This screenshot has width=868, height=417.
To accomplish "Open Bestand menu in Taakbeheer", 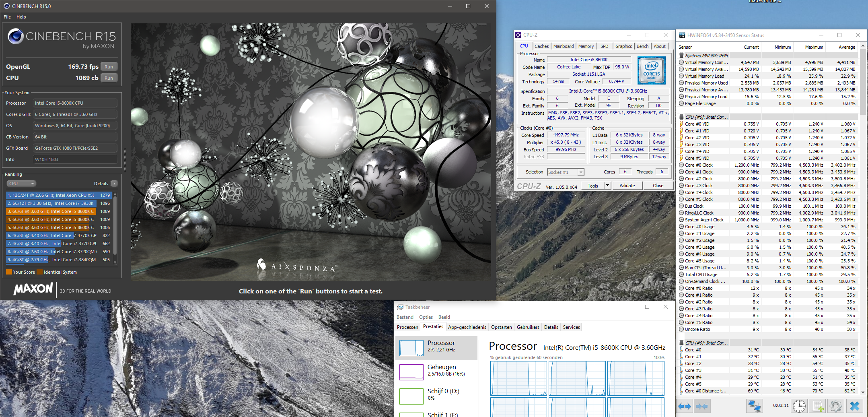I will 405,317.
